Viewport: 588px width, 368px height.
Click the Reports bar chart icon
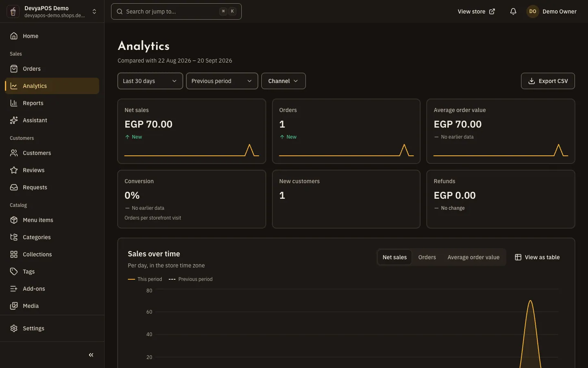[14, 103]
